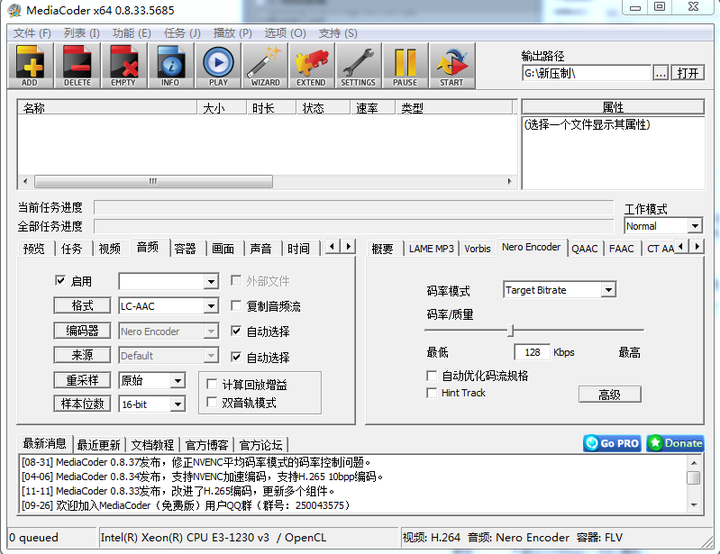Image resolution: width=720 pixels, height=554 pixels.
Task: Switch to the LAME MP3 tab
Action: point(431,249)
